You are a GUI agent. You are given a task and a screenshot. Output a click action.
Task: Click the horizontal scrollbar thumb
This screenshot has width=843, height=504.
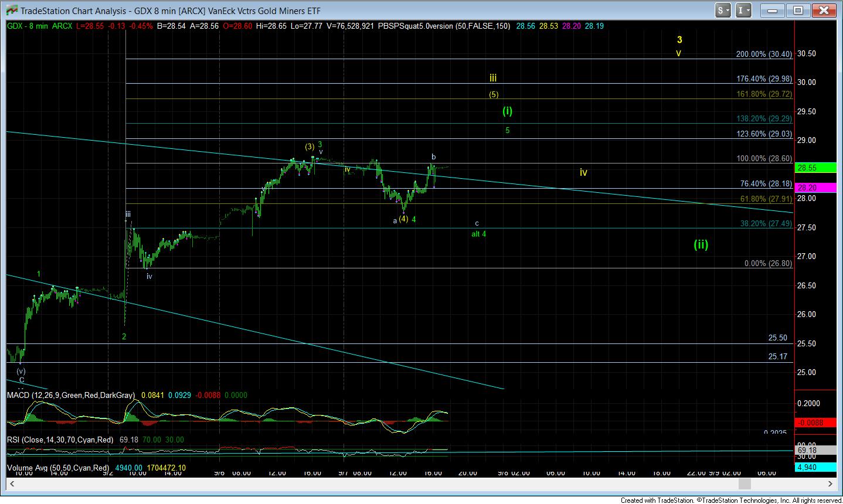pyautogui.click(x=744, y=483)
